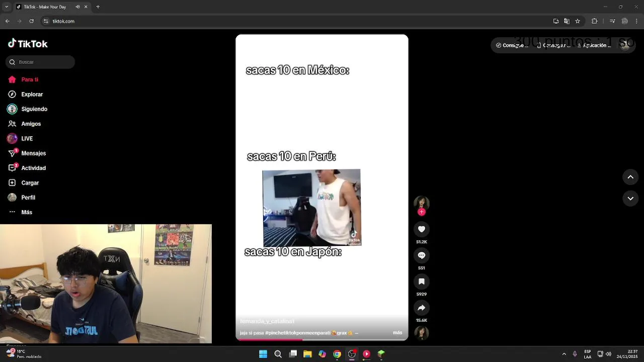Open Google Translate icon in address bar
Image resolution: width=644 pixels, height=362 pixels.
pos(567,21)
